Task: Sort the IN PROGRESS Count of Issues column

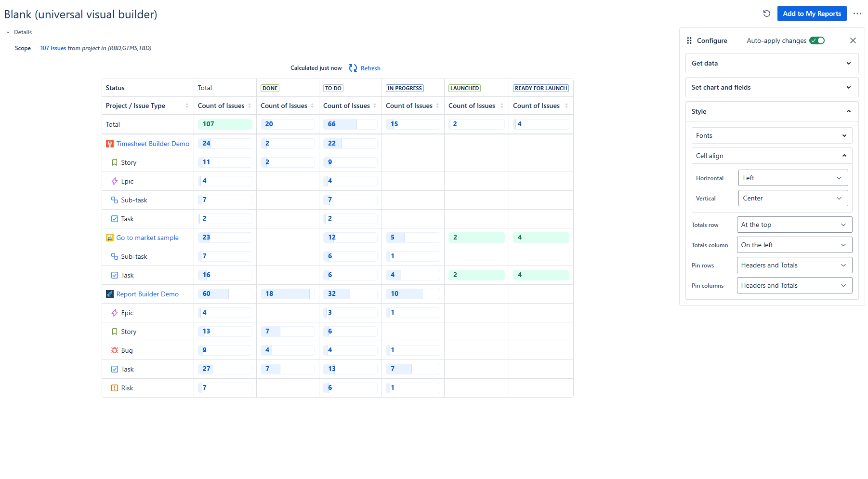Action: click(437, 106)
